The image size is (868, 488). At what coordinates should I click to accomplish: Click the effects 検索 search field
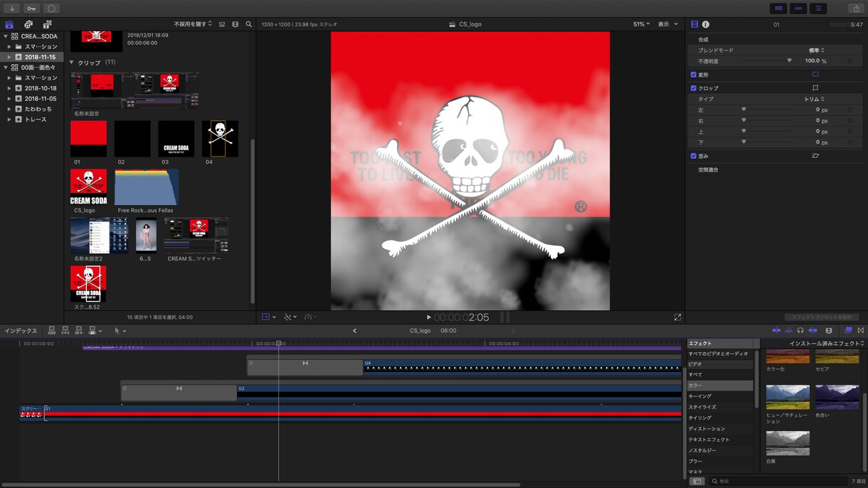coord(778,482)
